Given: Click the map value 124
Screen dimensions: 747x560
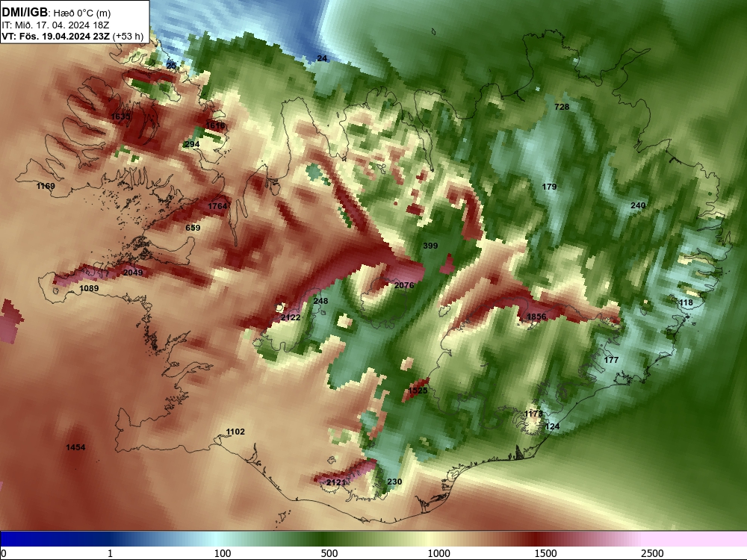Looking at the screenshot, I should pyautogui.click(x=552, y=426).
